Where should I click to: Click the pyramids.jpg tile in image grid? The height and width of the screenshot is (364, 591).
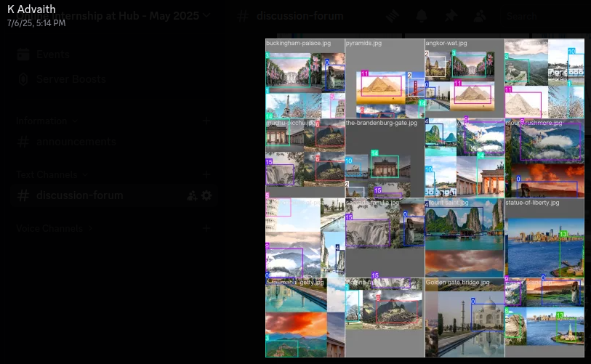(385, 79)
